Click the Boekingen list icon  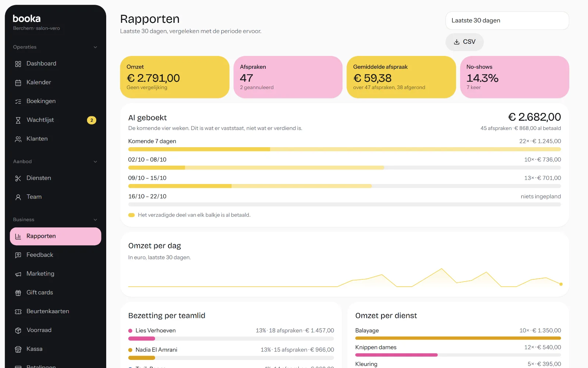point(18,102)
